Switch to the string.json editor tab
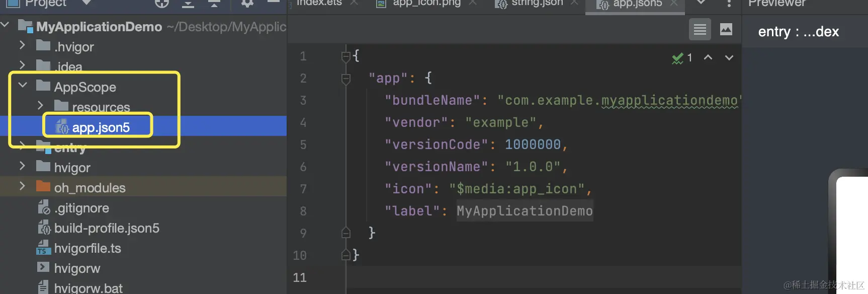The height and width of the screenshot is (294, 868). 537,3
